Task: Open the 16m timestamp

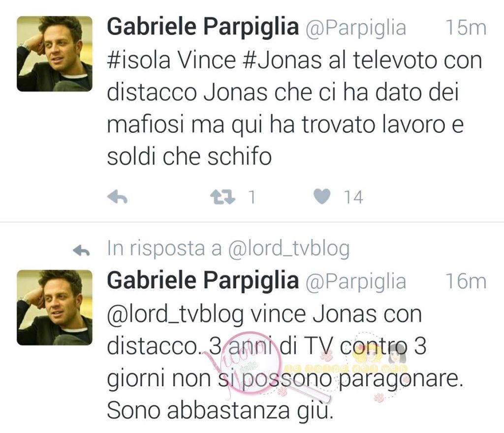Action: pos(466,281)
